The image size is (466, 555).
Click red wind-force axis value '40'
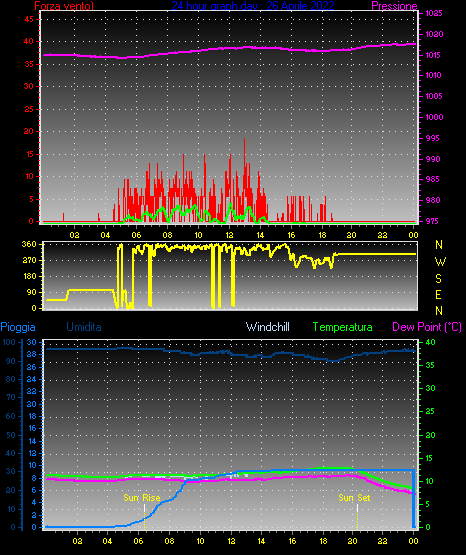click(x=29, y=41)
